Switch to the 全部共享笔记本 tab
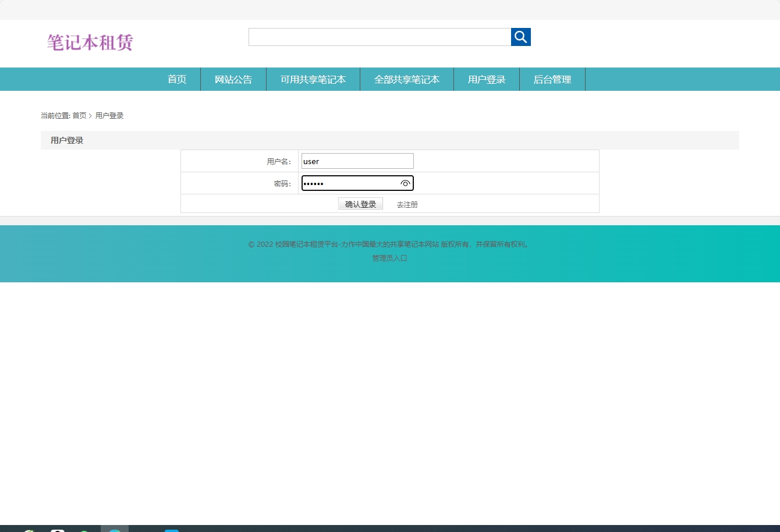Image resolution: width=780 pixels, height=532 pixels. 407,79
